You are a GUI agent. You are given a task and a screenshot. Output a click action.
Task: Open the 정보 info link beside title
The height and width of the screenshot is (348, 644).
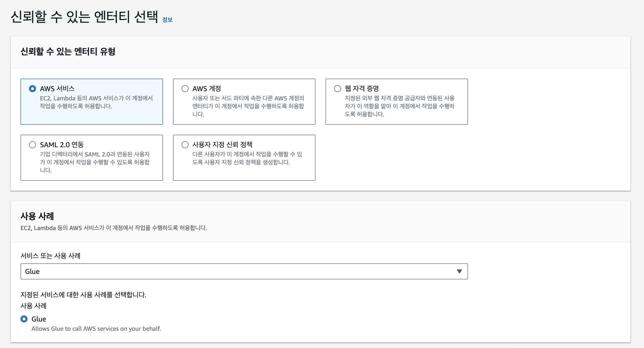167,20
